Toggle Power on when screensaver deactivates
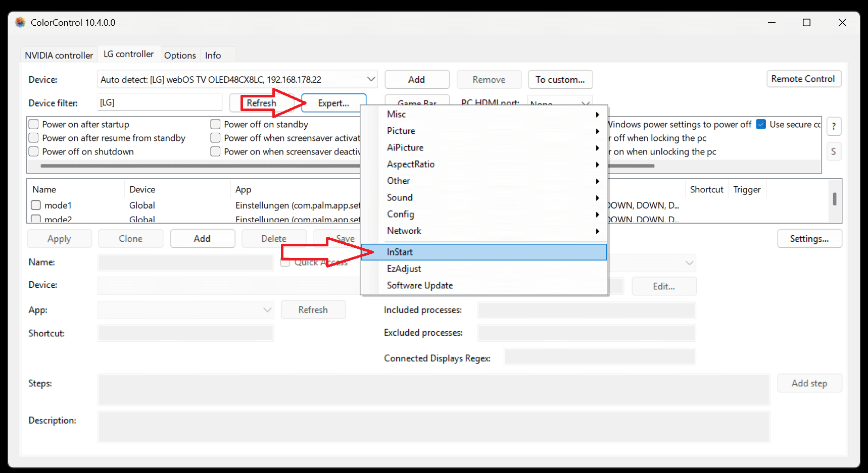 [x=215, y=151]
